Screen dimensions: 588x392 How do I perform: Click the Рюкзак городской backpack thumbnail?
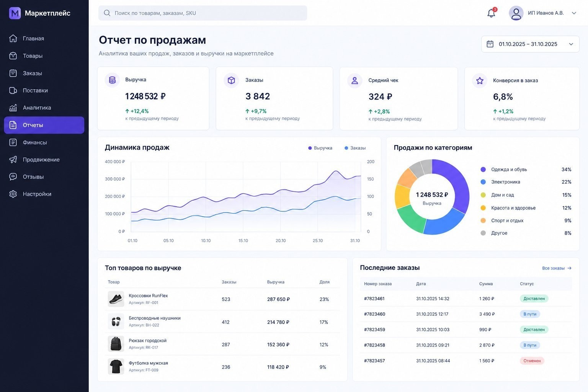[x=116, y=344]
